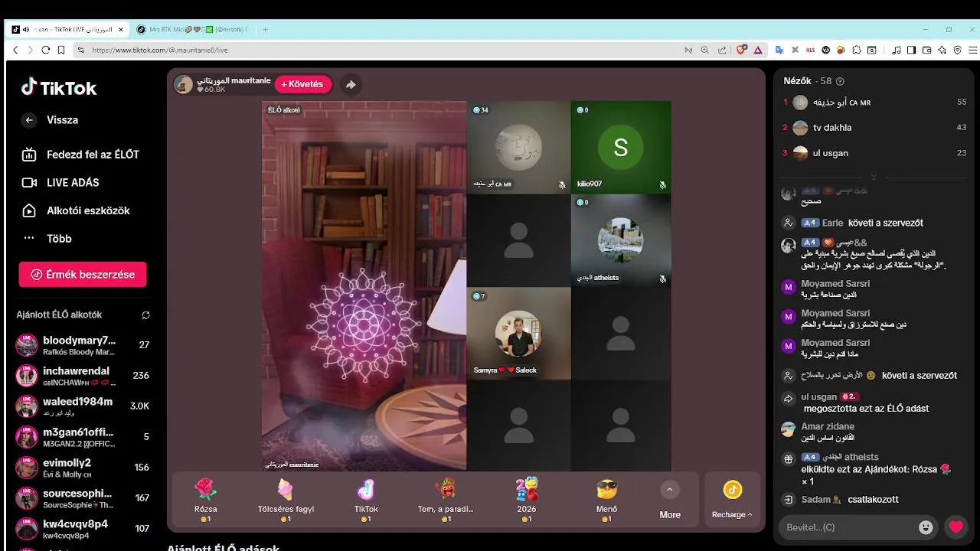The height and width of the screenshot is (551, 980).
Task: Open the inchawrendal live creator
Action: point(83,376)
